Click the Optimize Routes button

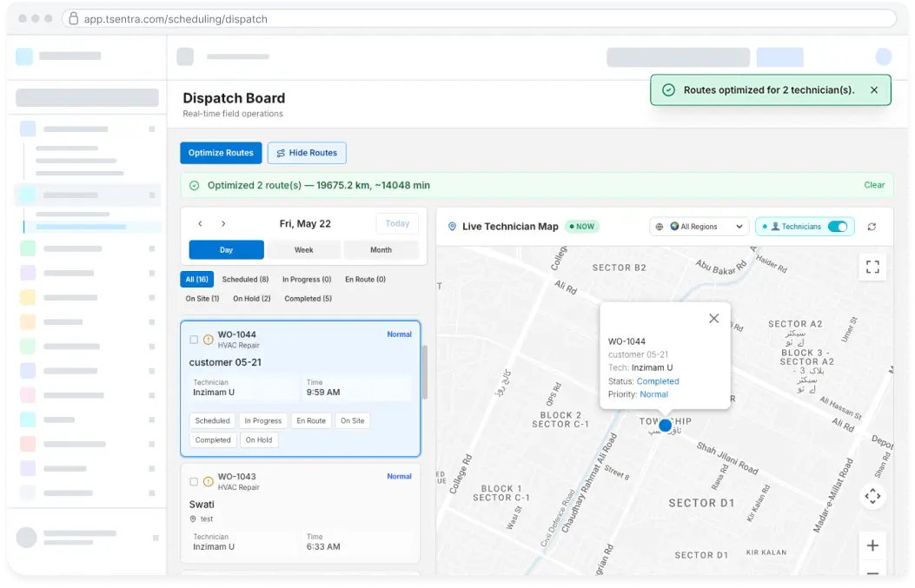click(221, 153)
